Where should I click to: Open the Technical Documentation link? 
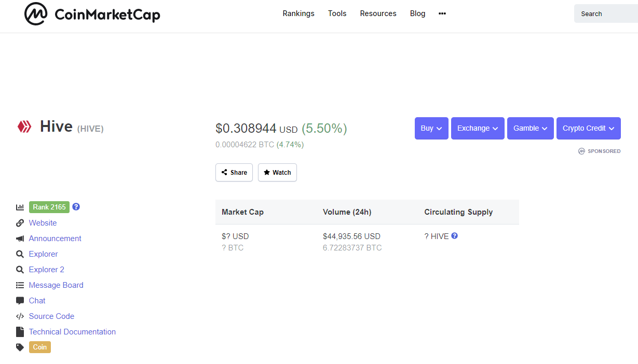pyautogui.click(x=72, y=332)
